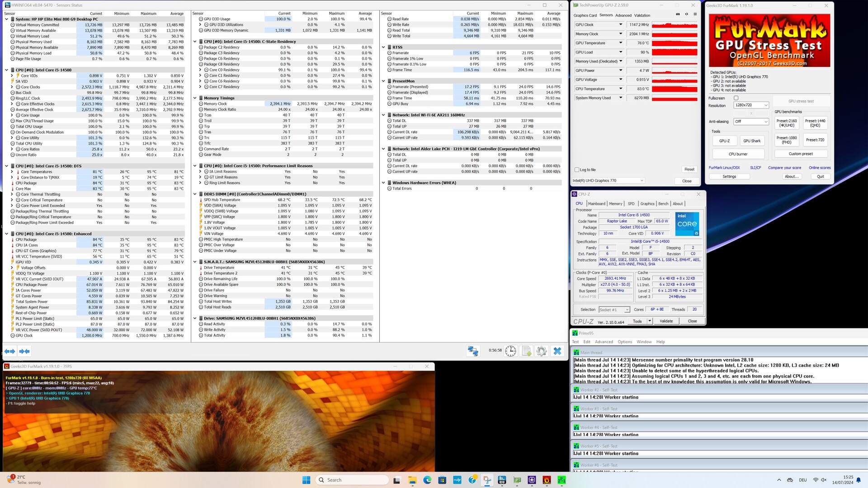Open Prime95 Options menu

[624, 342]
